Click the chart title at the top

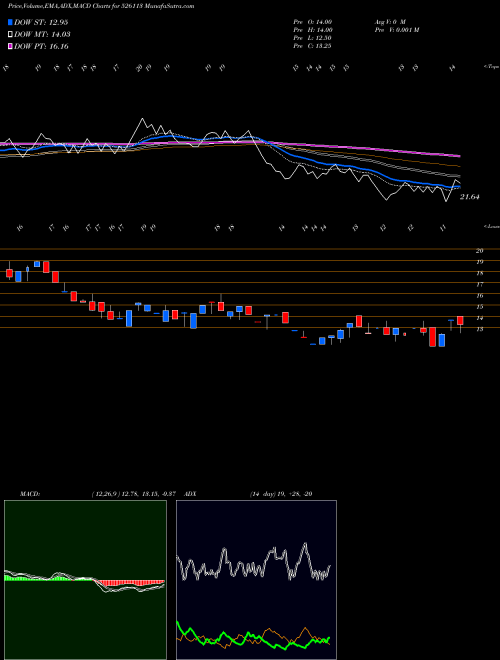(x=101, y=6)
